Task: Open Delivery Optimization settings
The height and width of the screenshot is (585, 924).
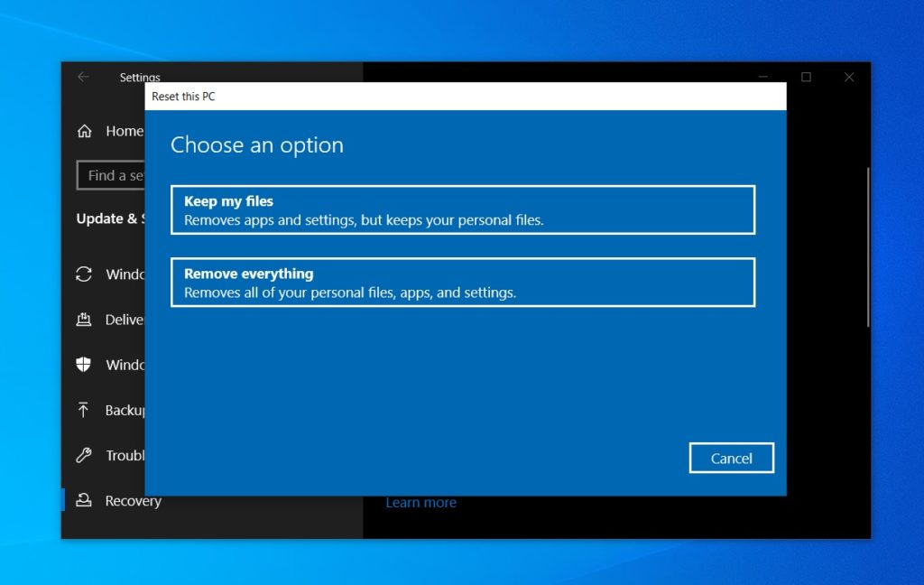Action: [113, 319]
